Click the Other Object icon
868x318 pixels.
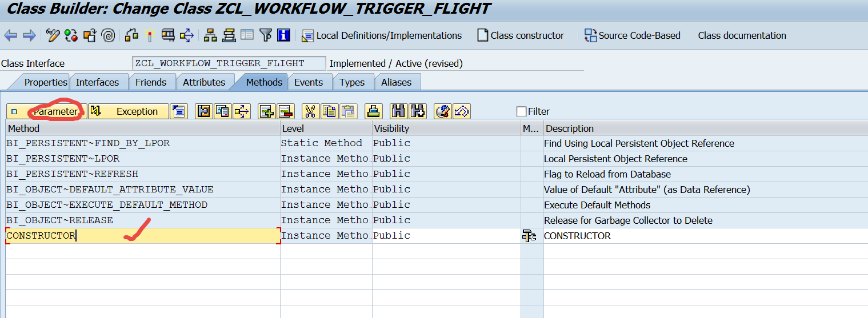click(90, 35)
